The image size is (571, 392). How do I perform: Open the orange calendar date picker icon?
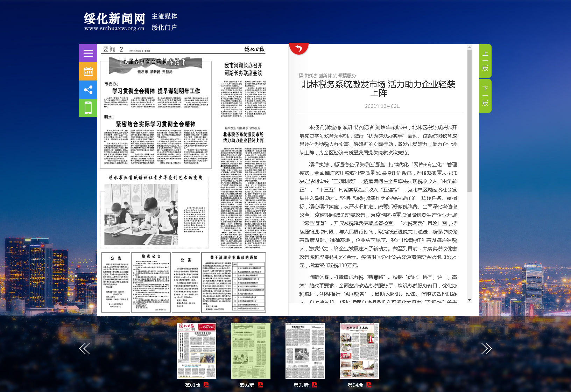pyautogui.click(x=88, y=71)
